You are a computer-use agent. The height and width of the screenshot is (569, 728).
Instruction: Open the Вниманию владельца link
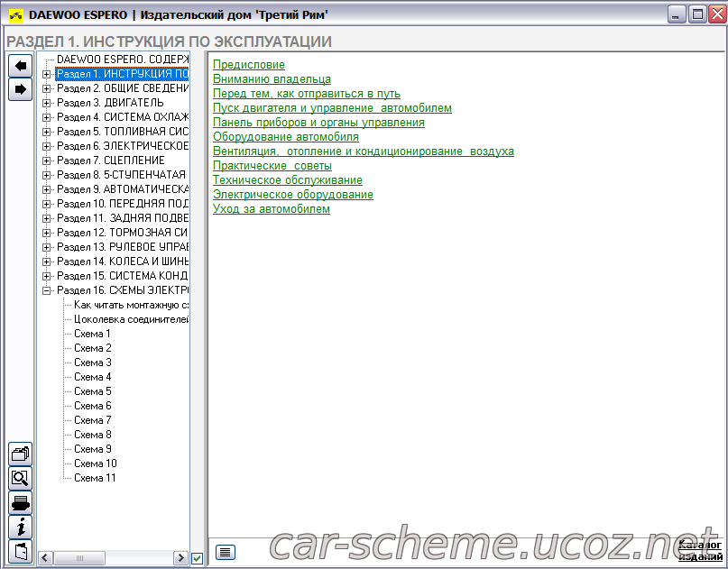[272, 79]
